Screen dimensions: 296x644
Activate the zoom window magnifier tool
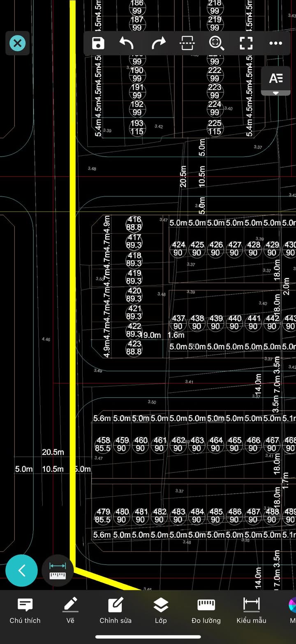pyautogui.click(x=216, y=43)
